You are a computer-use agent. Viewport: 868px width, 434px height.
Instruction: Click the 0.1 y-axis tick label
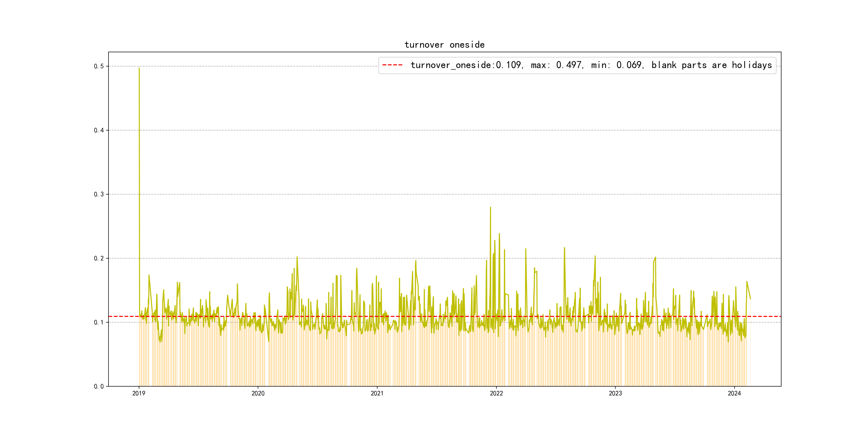99,323
